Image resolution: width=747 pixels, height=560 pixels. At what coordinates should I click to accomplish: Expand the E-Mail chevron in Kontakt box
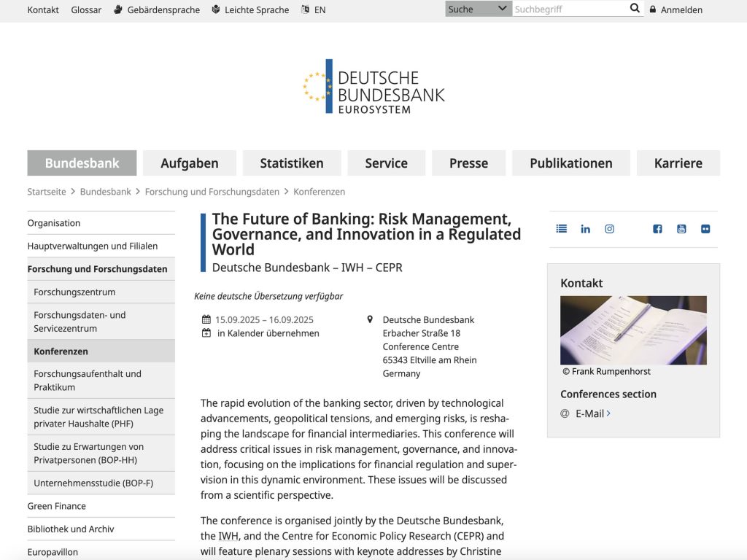[x=608, y=413]
